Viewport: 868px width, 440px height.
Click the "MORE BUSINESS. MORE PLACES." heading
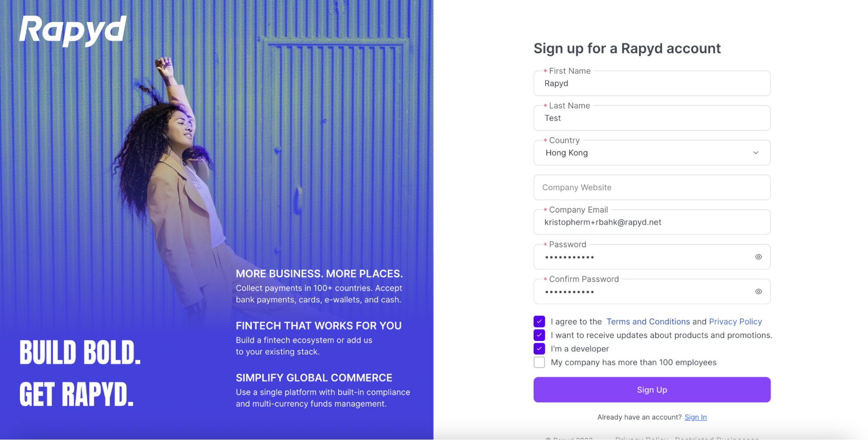(x=319, y=274)
